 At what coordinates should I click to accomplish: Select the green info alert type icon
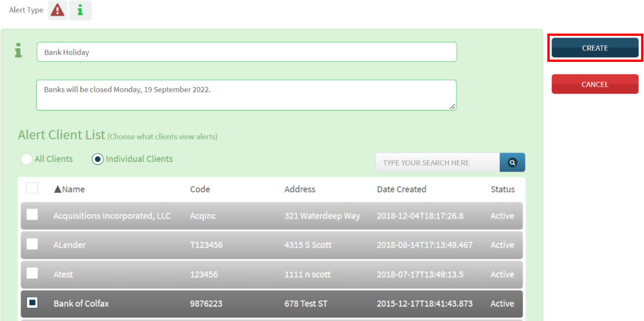pos(80,10)
